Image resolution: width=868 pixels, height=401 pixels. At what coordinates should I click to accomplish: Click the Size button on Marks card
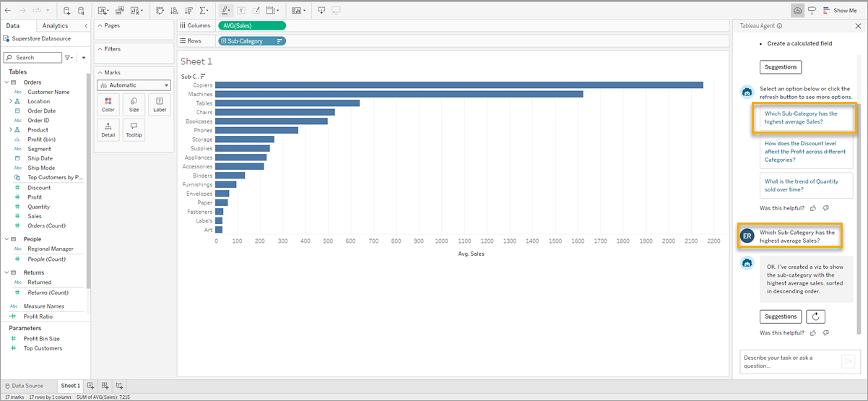click(134, 105)
